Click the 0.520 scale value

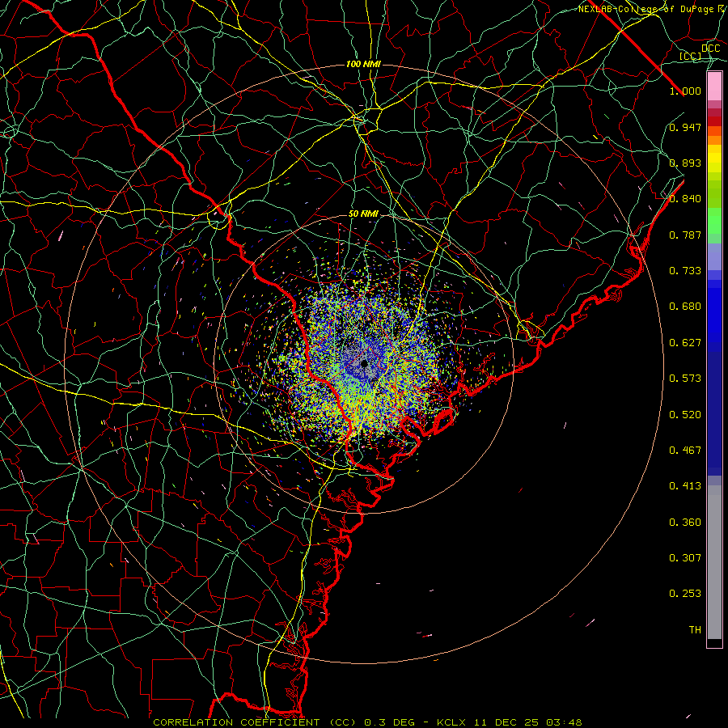pos(685,415)
